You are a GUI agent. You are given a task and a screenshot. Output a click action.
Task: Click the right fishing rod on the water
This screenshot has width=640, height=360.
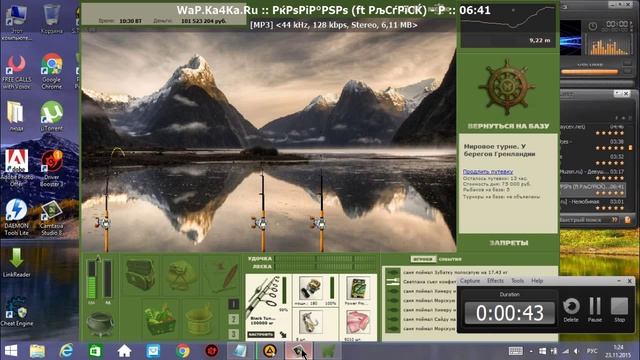[x=321, y=210]
